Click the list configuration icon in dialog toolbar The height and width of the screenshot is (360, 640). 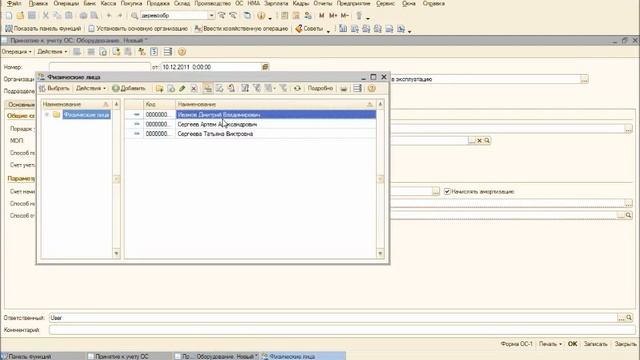pyautogui.click(x=358, y=89)
